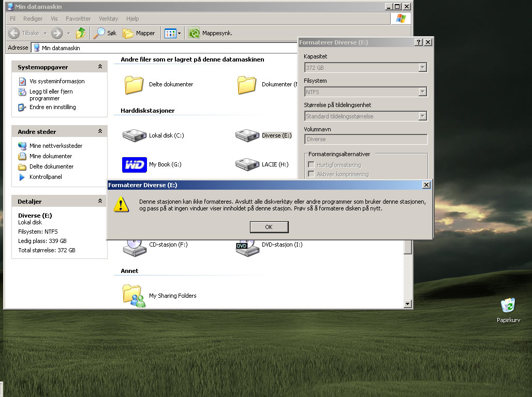
Task: Open the views icon in toolbar
Action: coord(170,33)
